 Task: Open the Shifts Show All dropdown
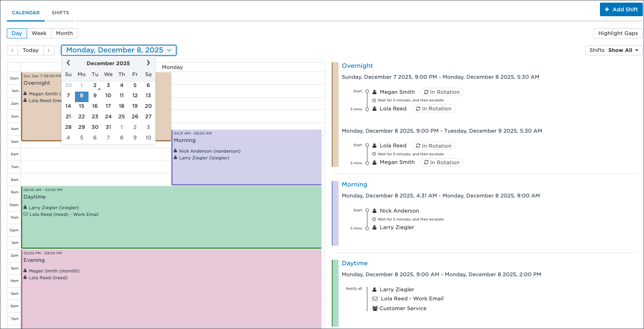(614, 50)
